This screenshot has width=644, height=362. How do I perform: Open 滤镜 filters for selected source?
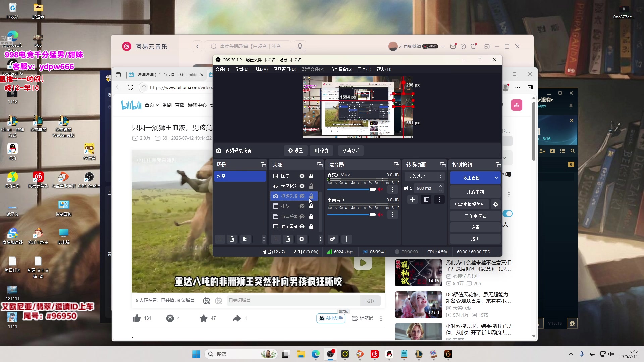tap(321, 151)
